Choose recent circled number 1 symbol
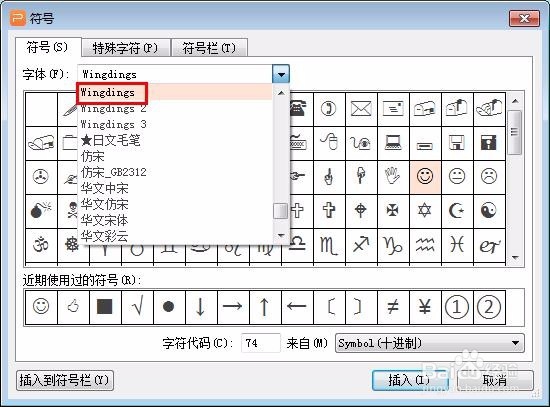This screenshot has height=407, width=550. (x=457, y=307)
